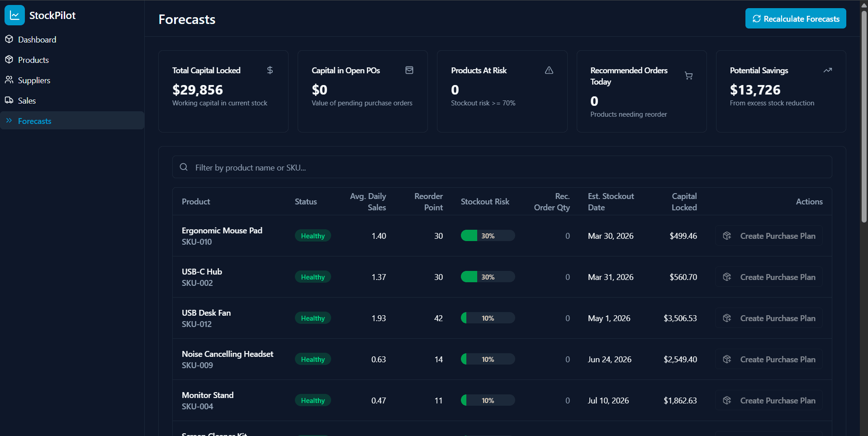
Task: Click the trending arrow on Potential Savings
Action: coord(828,70)
